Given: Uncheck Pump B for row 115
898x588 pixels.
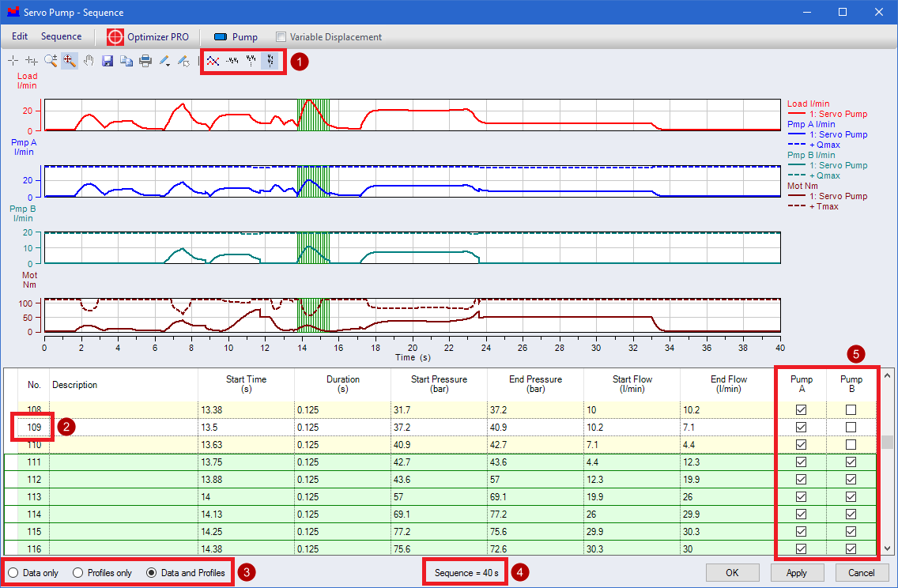Looking at the screenshot, I should click(851, 531).
